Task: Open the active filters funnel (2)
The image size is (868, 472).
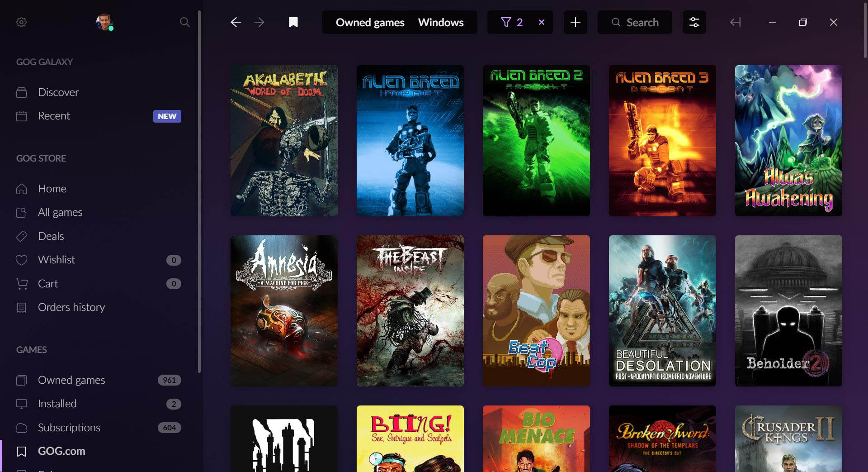Action: (512, 22)
